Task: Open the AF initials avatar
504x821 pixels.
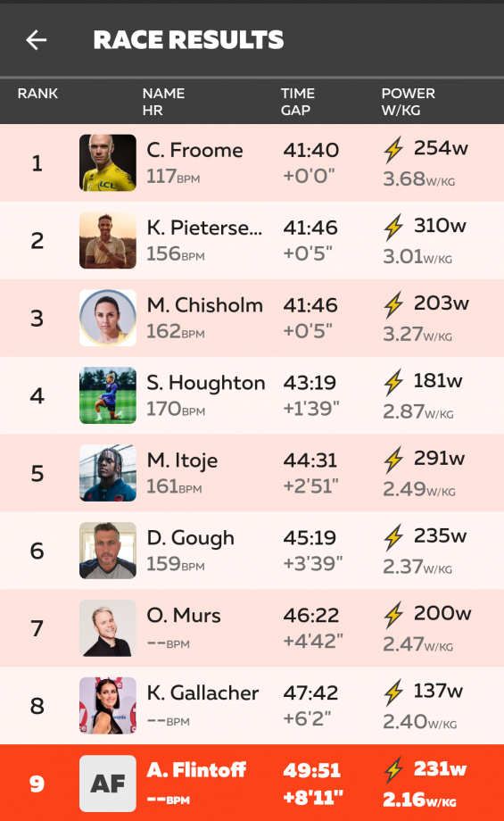Action: click(108, 784)
